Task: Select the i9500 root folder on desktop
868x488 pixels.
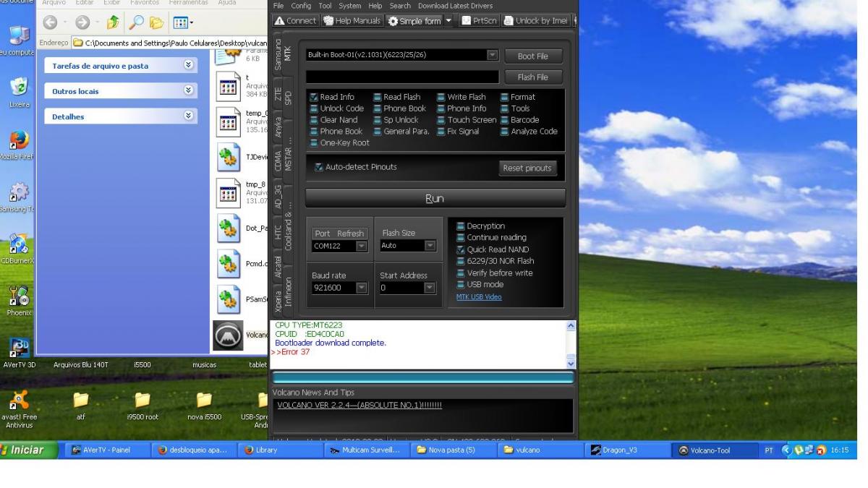Action: pos(141,399)
